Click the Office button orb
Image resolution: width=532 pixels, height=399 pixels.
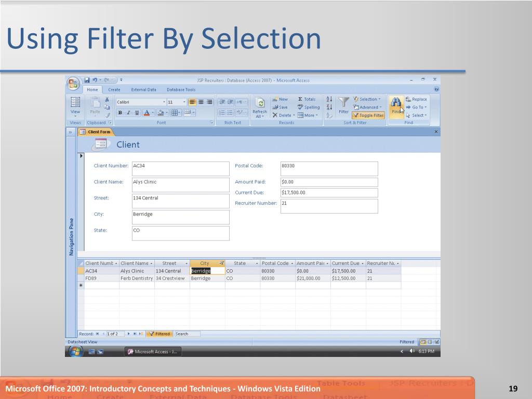coord(73,84)
